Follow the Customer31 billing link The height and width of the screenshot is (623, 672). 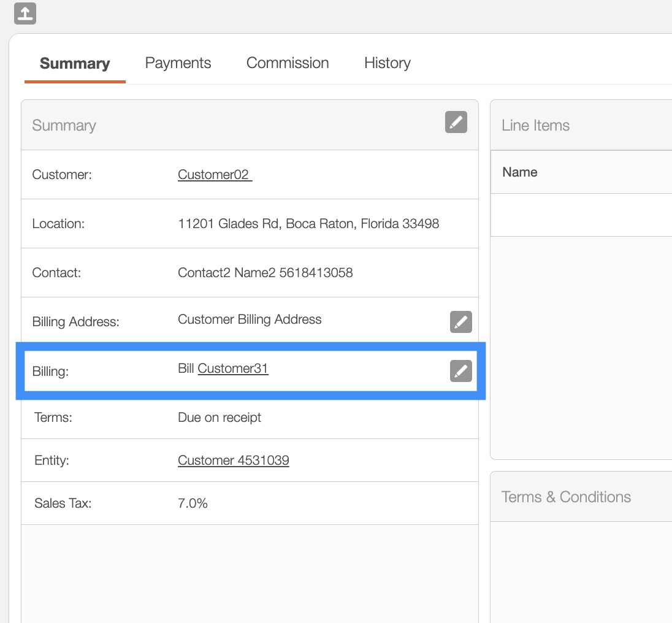233,369
